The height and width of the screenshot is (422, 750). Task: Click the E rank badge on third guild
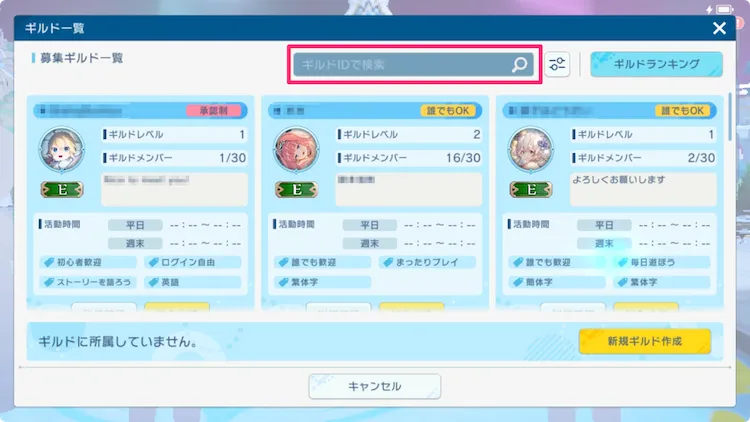(x=531, y=190)
